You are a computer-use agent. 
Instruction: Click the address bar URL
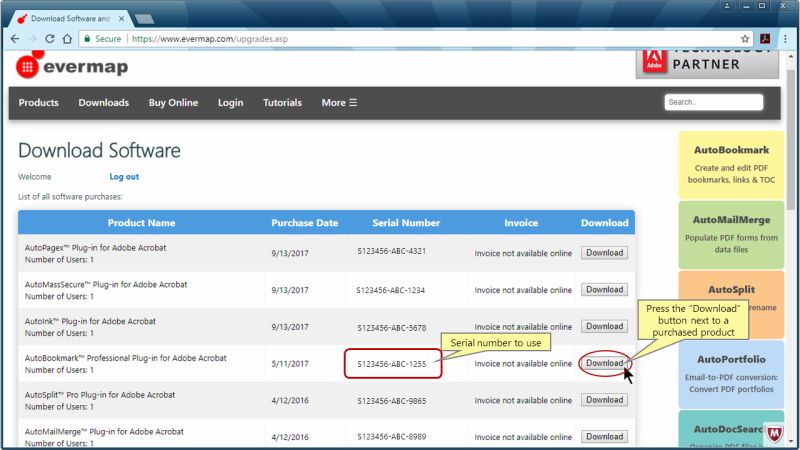(210, 39)
